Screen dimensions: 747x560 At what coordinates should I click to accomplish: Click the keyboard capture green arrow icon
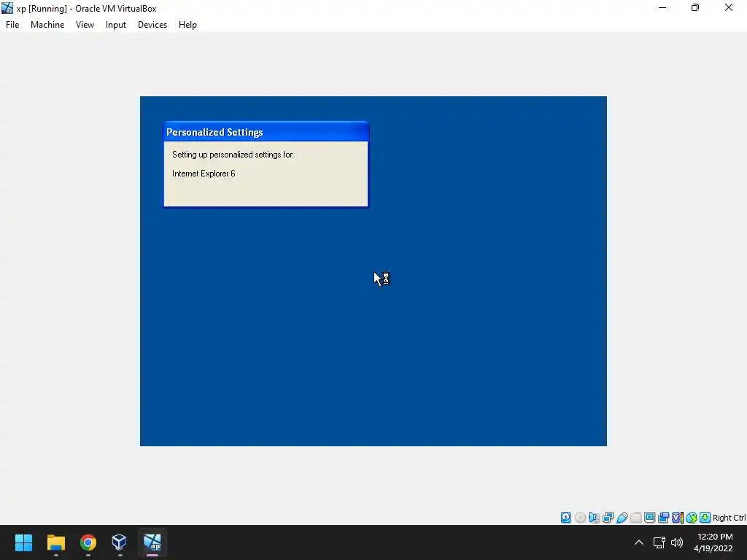pyautogui.click(x=705, y=518)
